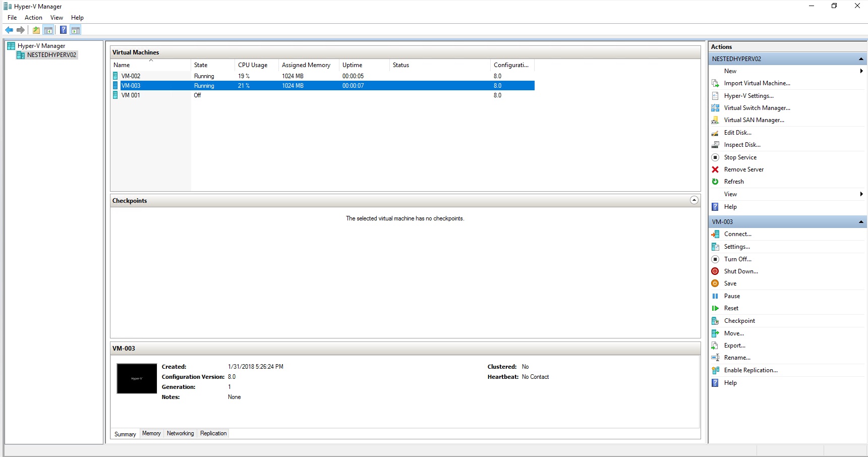This screenshot has height=457, width=868.
Task: Collapse the VM-003 actions section
Action: pyautogui.click(x=861, y=222)
